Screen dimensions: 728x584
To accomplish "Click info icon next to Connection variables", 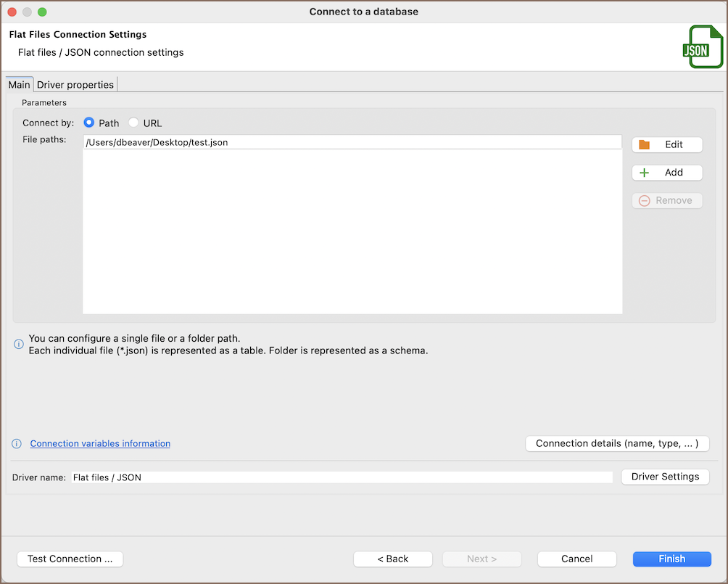I will 17,444.
